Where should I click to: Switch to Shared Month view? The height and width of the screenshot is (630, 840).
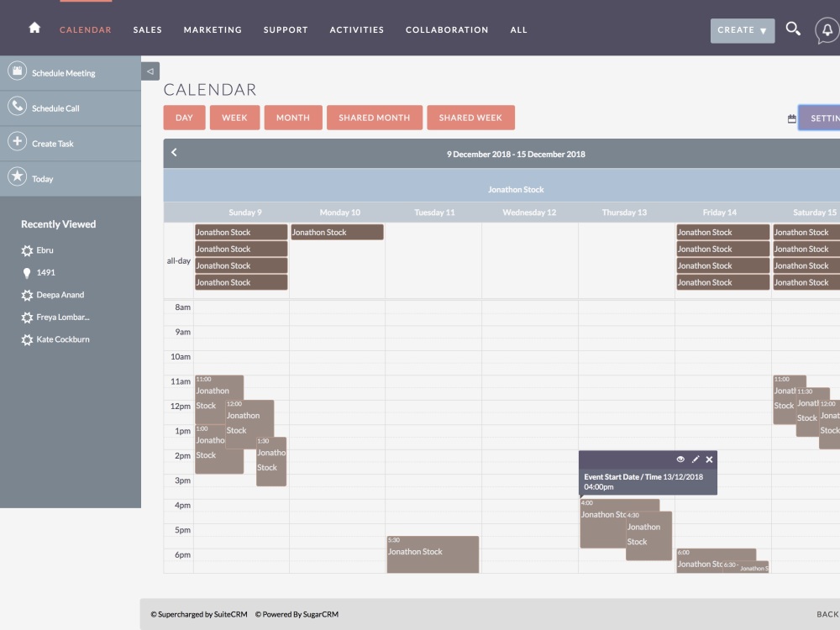coord(375,118)
